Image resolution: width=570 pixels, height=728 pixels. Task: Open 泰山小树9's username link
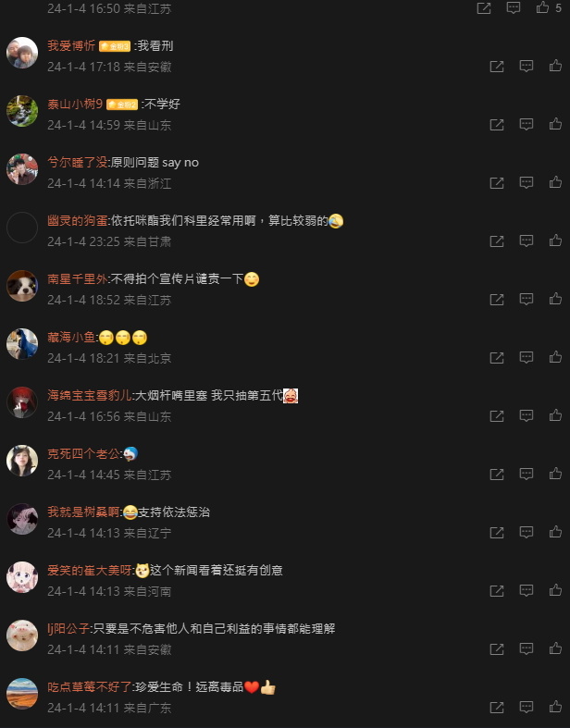(75, 104)
